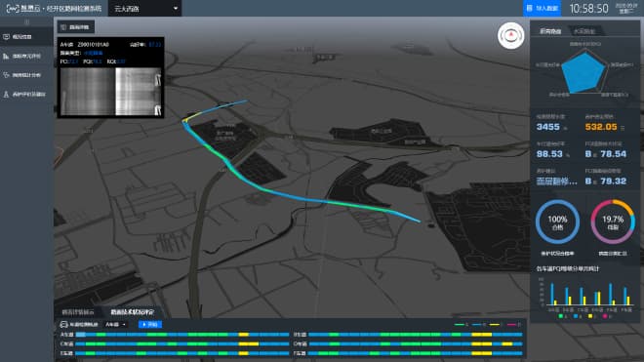Click the statistics analysis icon in sidebar
644x362 pixels.
pyautogui.click(x=6, y=75)
